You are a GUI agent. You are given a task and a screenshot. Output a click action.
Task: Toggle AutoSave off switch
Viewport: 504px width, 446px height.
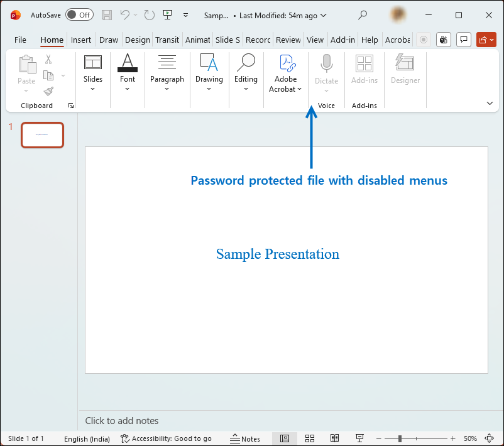[x=79, y=14]
